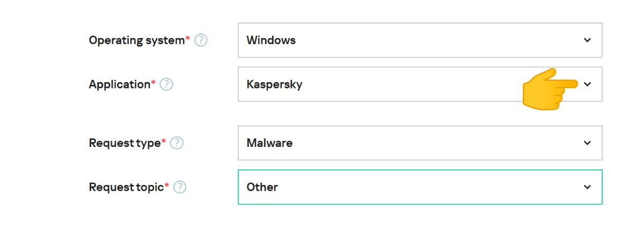Open the Request type dropdown
The width and height of the screenshot is (644, 230).
click(420, 143)
